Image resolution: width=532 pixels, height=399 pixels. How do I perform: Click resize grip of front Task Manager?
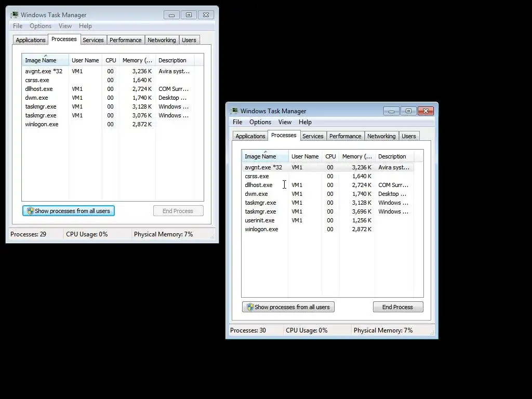pos(432,333)
